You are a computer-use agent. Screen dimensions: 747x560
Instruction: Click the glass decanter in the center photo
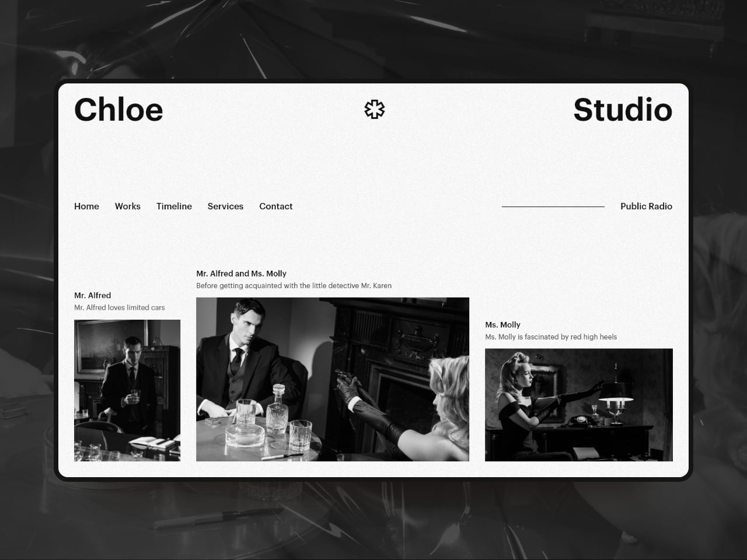[277, 408]
